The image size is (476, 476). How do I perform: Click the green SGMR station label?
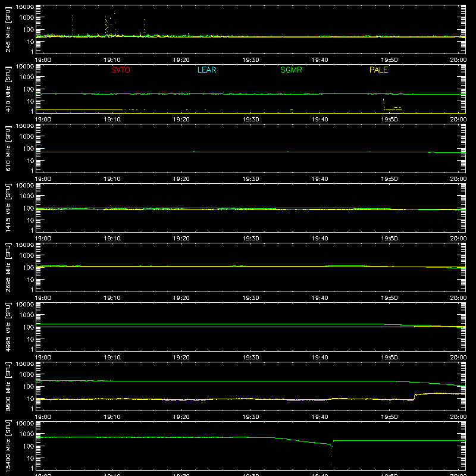[x=291, y=70]
